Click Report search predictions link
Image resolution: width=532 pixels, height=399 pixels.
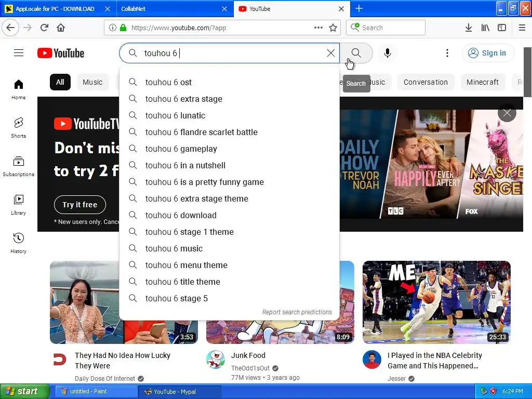coord(297,312)
